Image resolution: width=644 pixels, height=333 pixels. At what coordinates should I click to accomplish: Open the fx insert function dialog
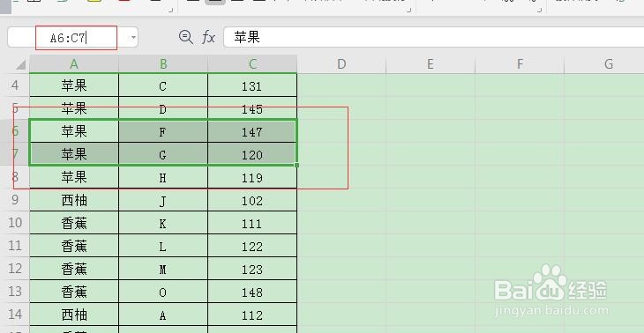tap(209, 38)
